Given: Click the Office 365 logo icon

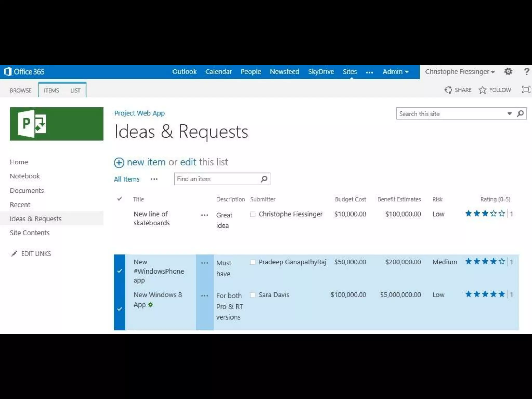Looking at the screenshot, I should coord(8,71).
